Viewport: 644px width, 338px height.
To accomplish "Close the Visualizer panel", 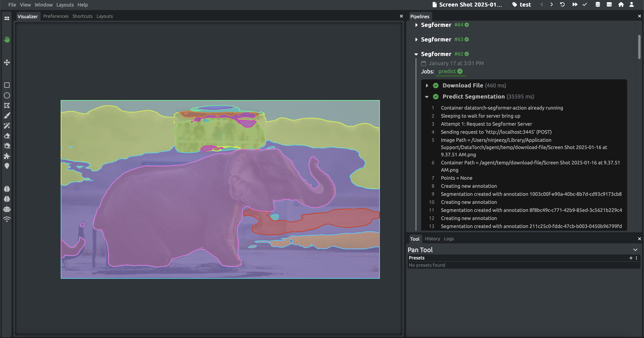I will tap(401, 16).
